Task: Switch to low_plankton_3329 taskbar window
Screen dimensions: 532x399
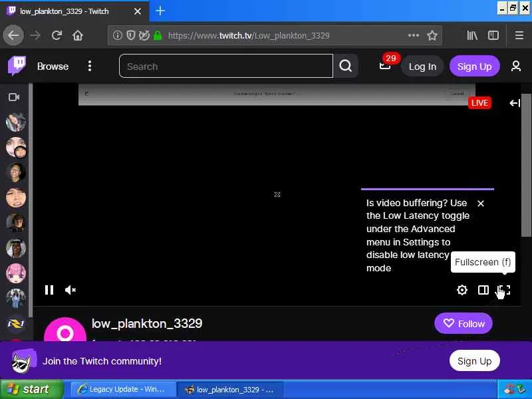Action: click(230, 390)
